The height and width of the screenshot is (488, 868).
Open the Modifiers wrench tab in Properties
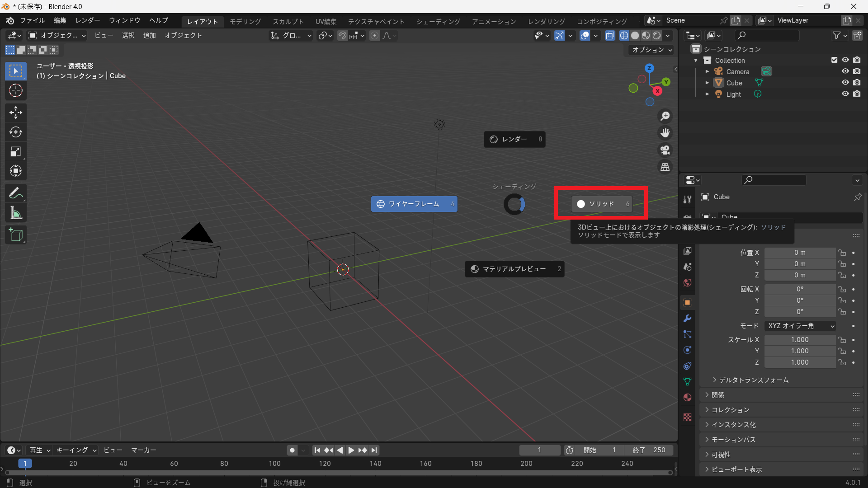pos(688,319)
